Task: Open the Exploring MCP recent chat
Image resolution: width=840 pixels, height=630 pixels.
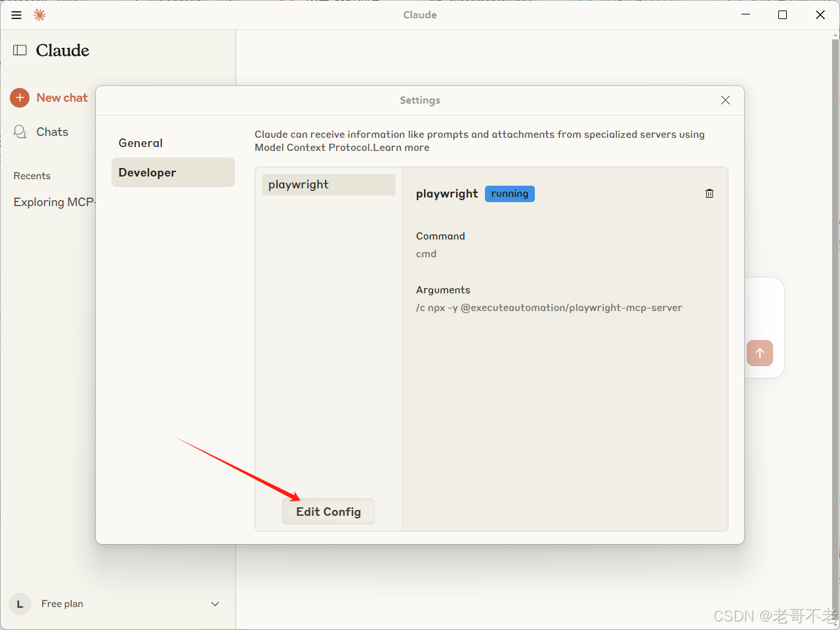Action: pyautogui.click(x=54, y=202)
